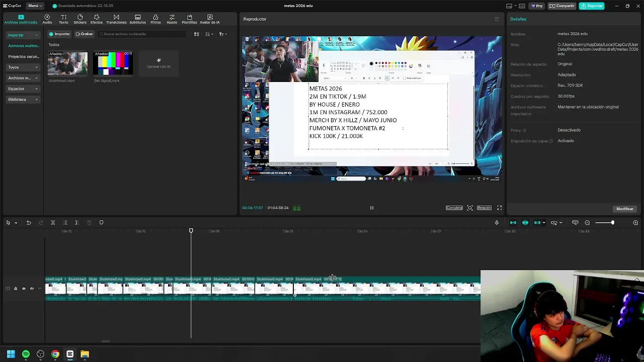Open main track more options (three dots)
This screenshot has width=644, height=362.
pyautogui.click(x=40, y=289)
